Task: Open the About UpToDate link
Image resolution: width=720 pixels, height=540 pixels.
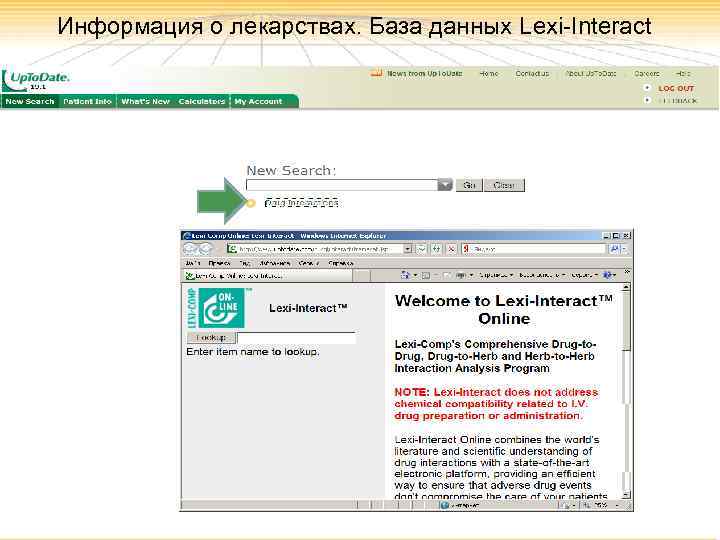Action: tap(591, 73)
